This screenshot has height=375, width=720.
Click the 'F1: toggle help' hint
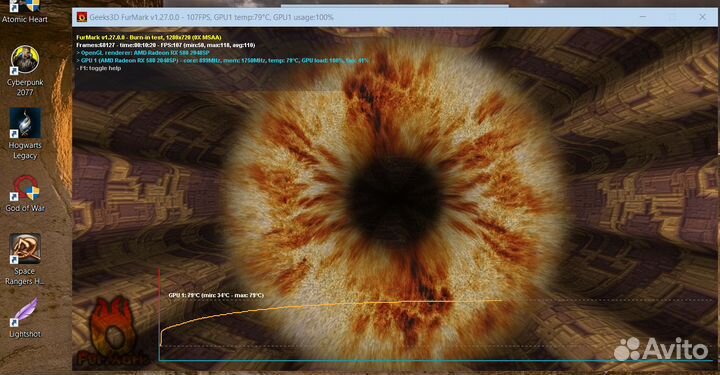(x=99, y=68)
